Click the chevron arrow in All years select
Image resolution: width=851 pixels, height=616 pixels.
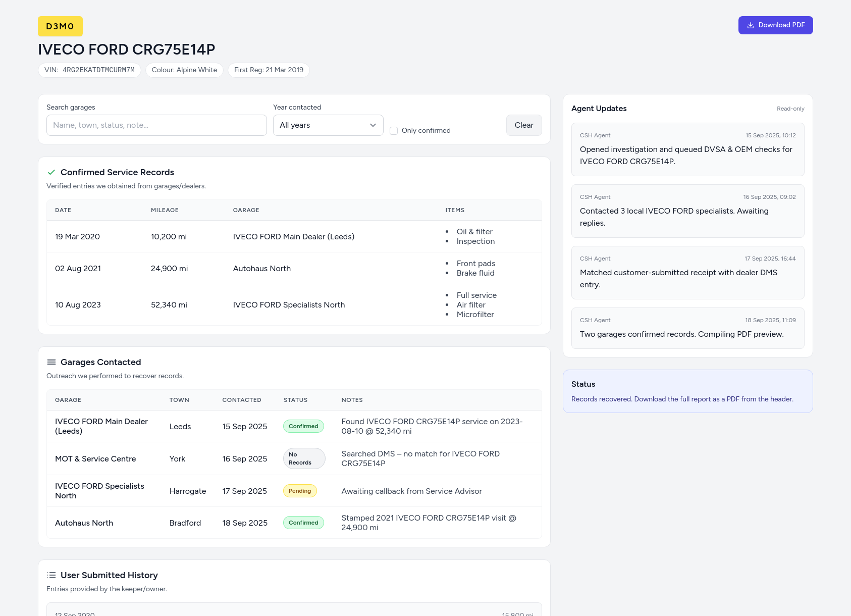pos(373,125)
